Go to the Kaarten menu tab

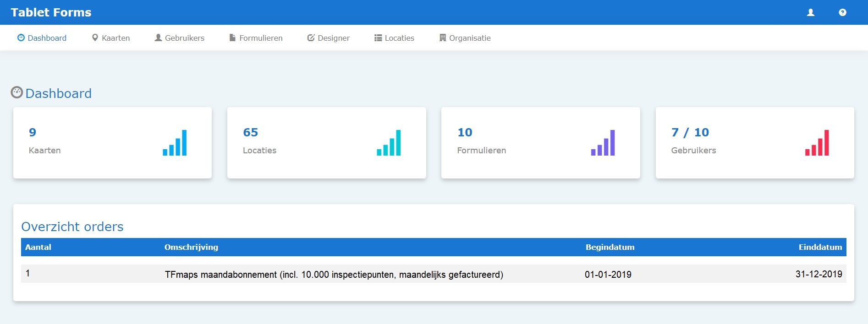coord(111,38)
